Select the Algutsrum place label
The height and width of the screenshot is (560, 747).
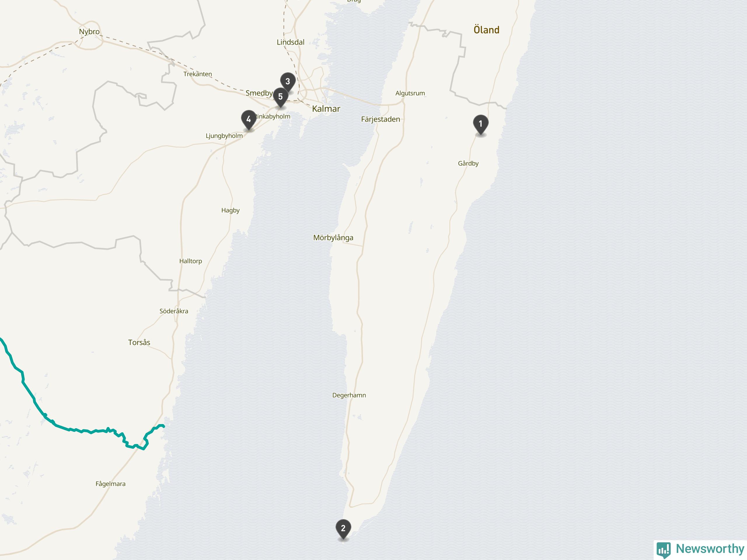point(410,93)
